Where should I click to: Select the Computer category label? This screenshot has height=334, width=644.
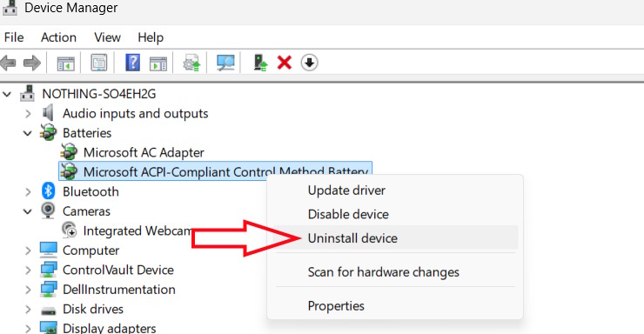click(91, 250)
